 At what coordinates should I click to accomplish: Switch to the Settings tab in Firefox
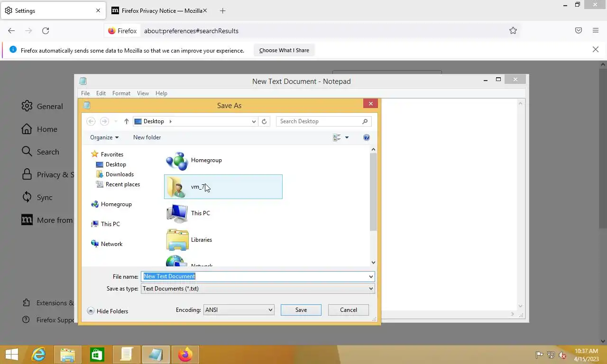pyautogui.click(x=52, y=10)
